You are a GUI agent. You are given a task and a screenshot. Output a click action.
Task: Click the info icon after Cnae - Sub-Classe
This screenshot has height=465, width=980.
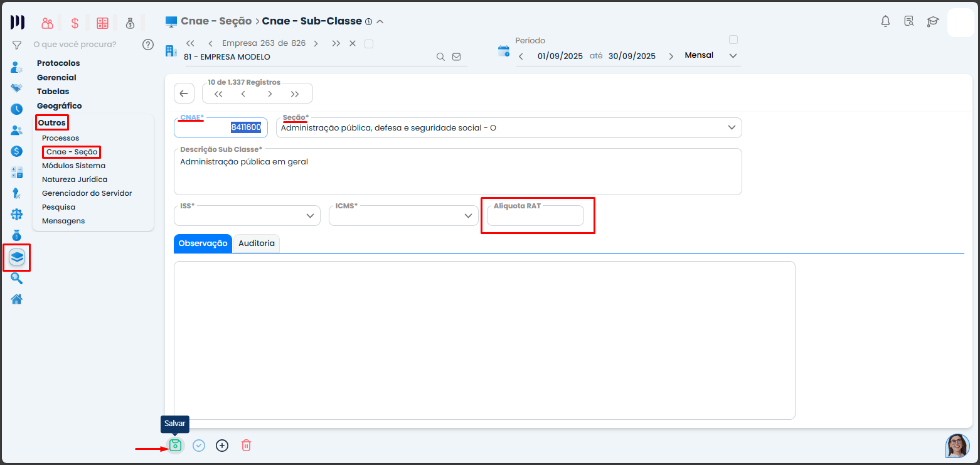(x=368, y=21)
